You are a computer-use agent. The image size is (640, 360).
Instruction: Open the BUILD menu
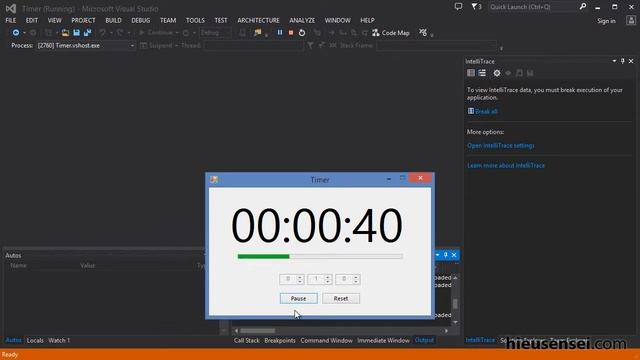(113, 20)
